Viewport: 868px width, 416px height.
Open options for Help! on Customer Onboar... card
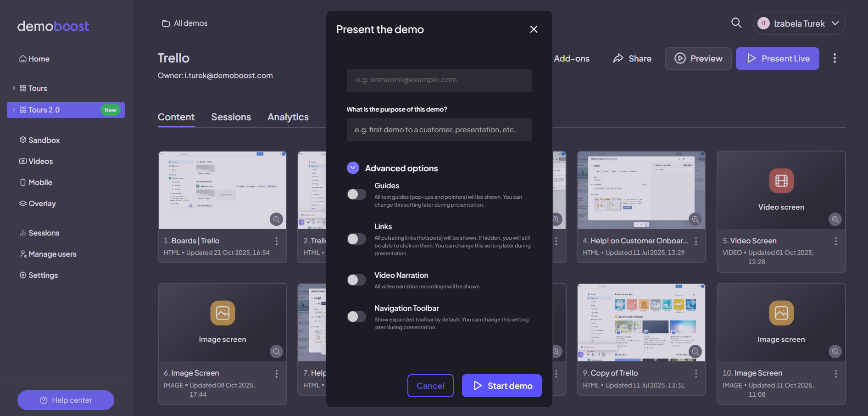696,241
